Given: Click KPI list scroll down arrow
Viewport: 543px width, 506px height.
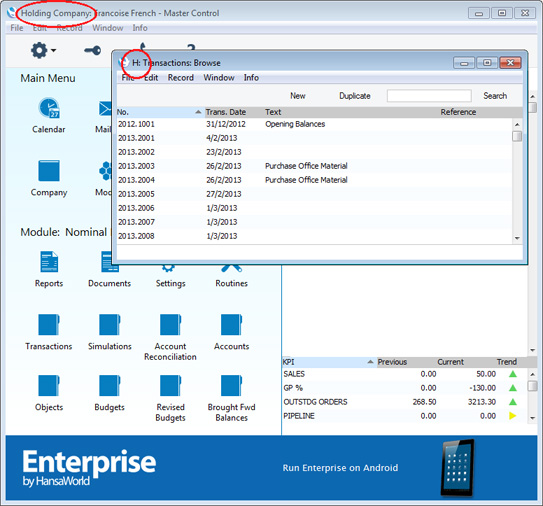Looking at the screenshot, I should (x=533, y=418).
